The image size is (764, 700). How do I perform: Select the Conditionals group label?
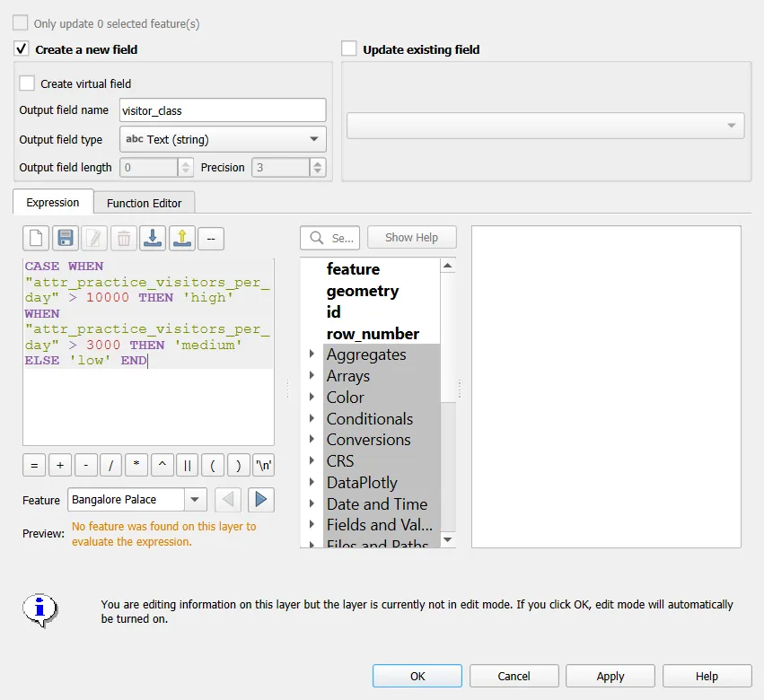(370, 418)
